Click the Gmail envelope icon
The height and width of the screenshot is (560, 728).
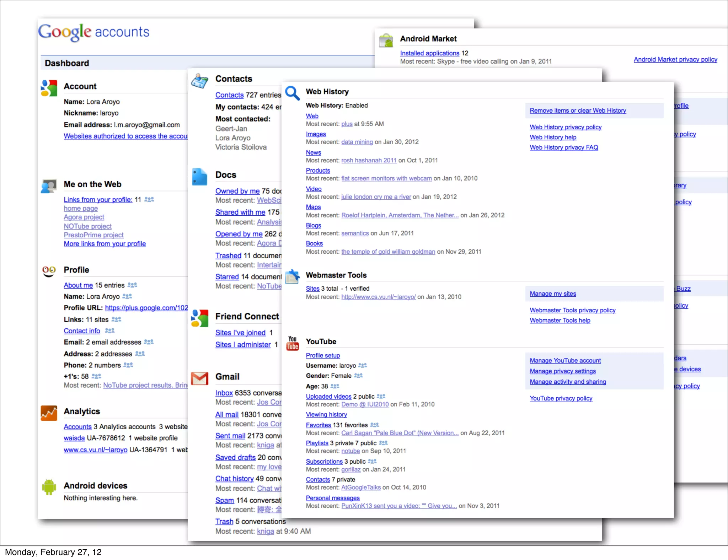click(x=199, y=378)
